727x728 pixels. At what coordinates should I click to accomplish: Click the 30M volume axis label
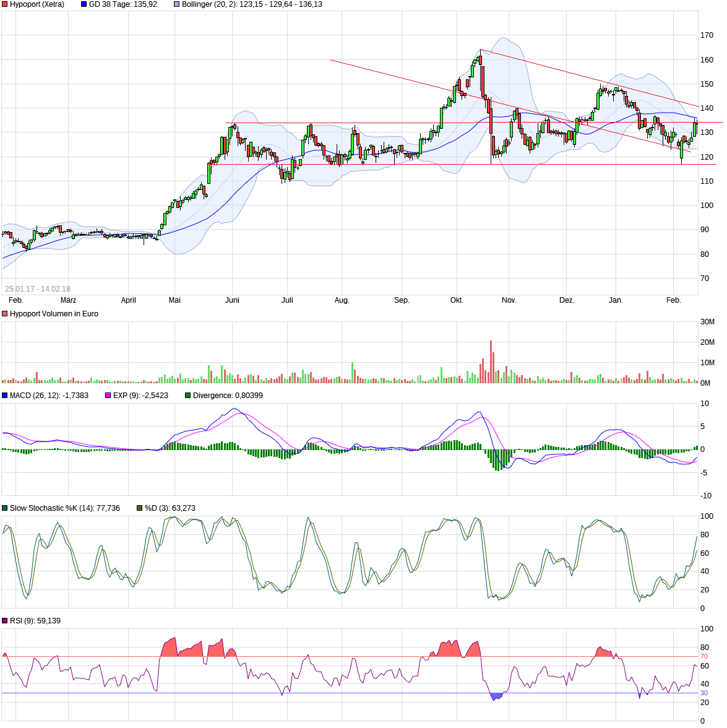[708, 322]
